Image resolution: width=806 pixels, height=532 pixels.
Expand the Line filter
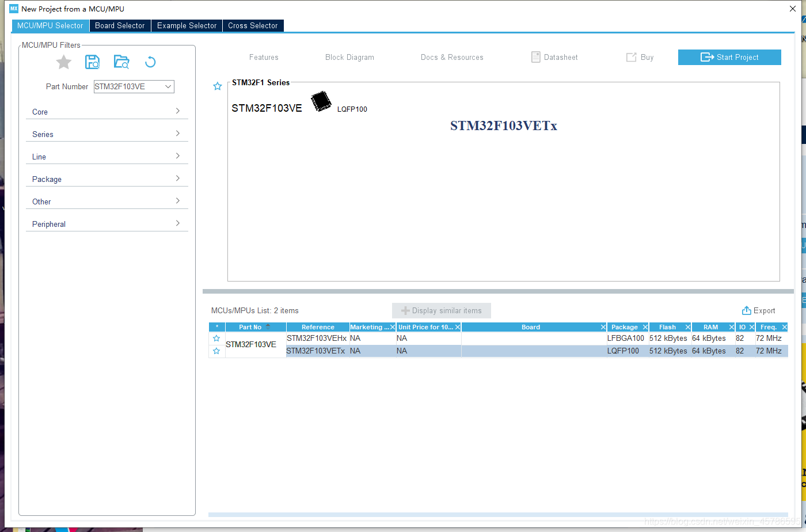tap(107, 157)
